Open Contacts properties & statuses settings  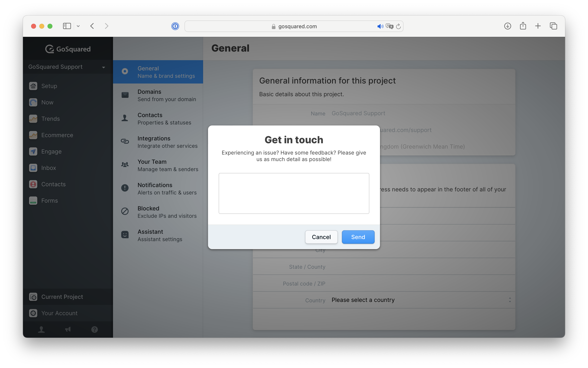coord(158,119)
